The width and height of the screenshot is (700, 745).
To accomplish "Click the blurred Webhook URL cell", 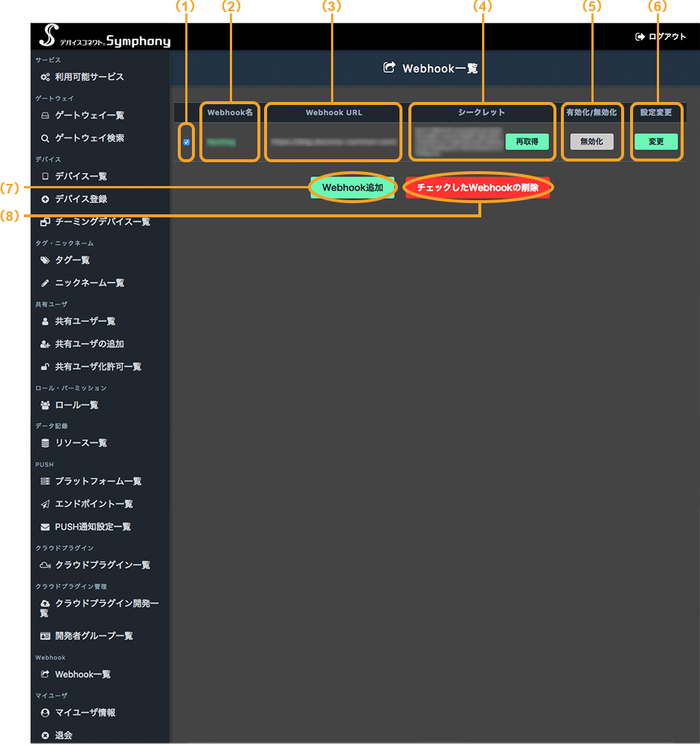I will pyautogui.click(x=334, y=142).
